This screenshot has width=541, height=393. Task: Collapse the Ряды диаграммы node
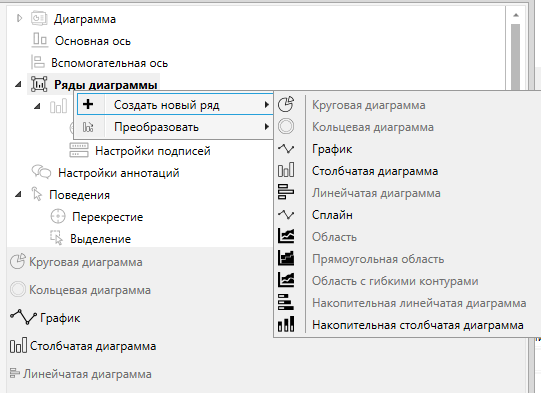click(18, 84)
